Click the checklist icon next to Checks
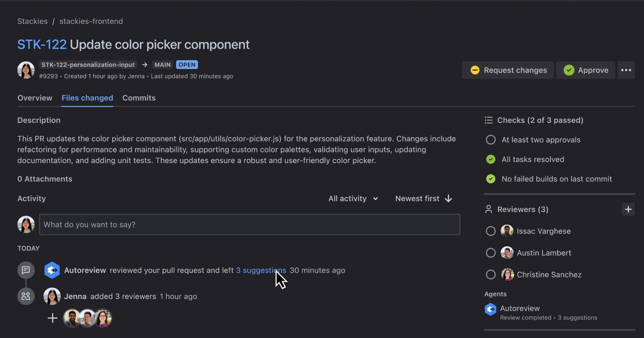The width and height of the screenshot is (644, 338). pyautogui.click(x=488, y=120)
